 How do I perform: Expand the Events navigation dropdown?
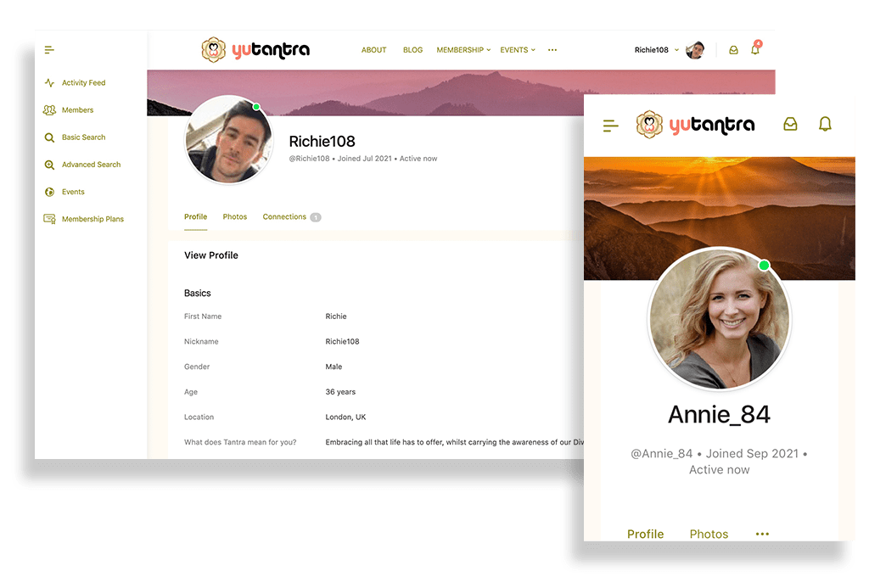(x=517, y=50)
